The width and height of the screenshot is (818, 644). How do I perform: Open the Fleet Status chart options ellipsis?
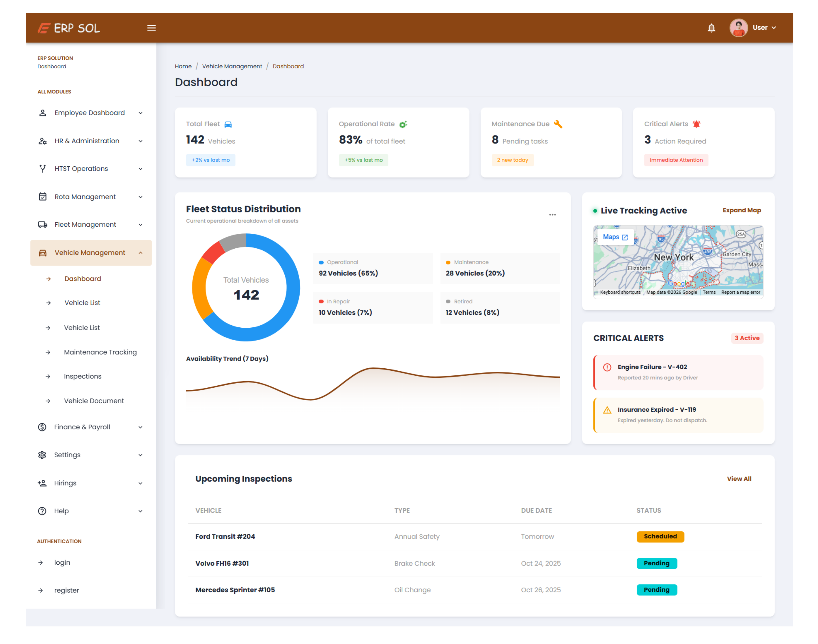pyautogui.click(x=552, y=215)
